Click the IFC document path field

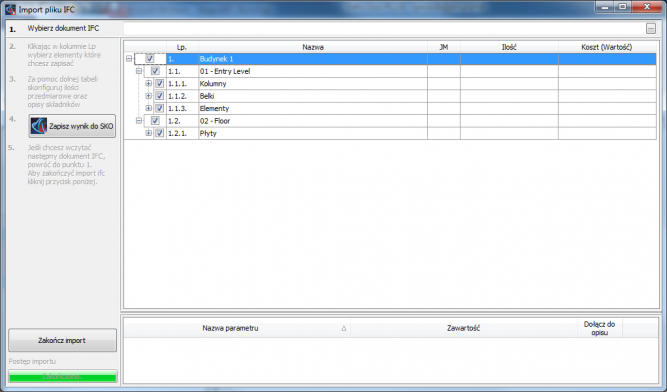tap(384, 28)
